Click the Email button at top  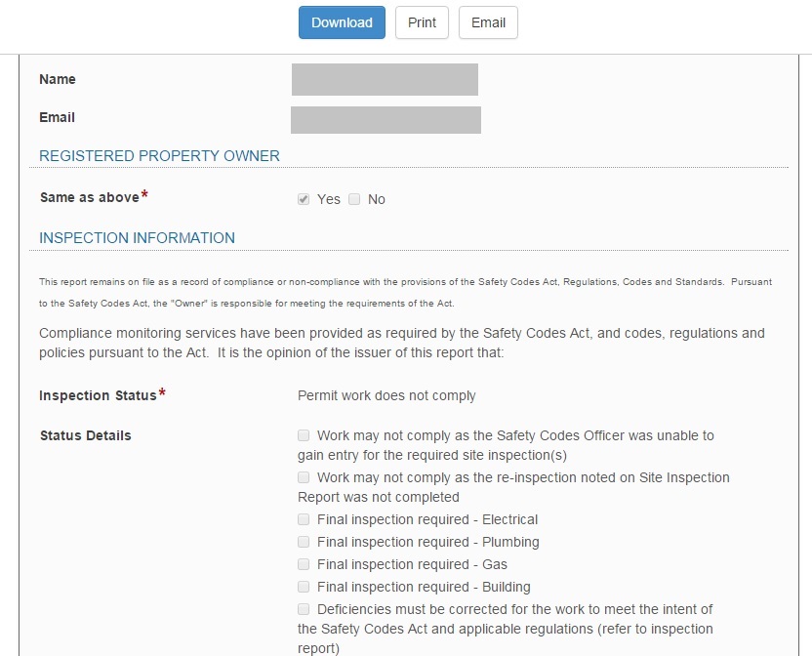[488, 22]
